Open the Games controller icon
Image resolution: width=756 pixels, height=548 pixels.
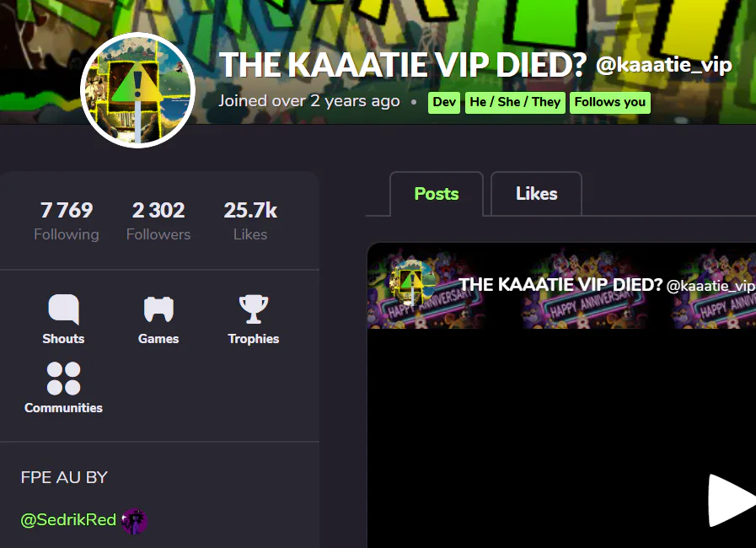pos(158,309)
